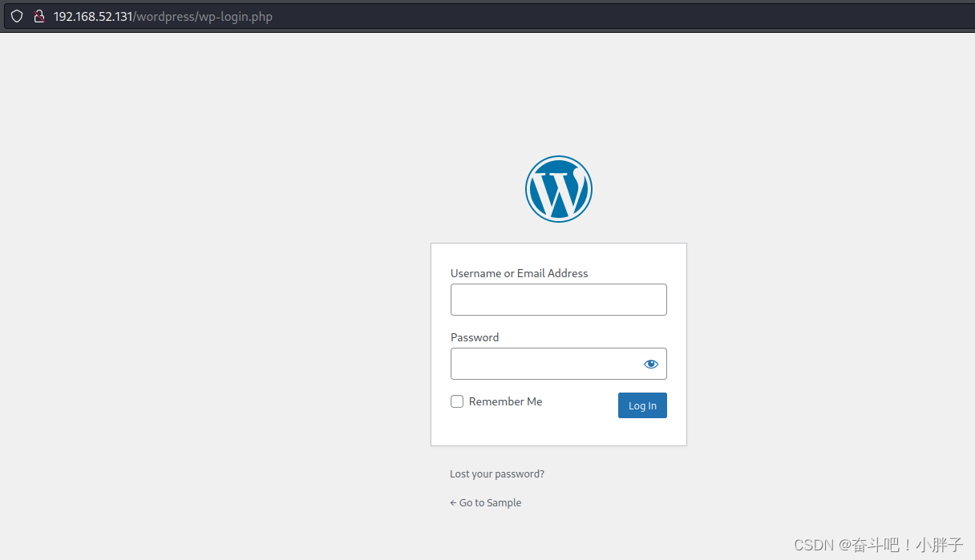The height and width of the screenshot is (560, 975).
Task: Open the Lost your password link
Action: pos(497,474)
